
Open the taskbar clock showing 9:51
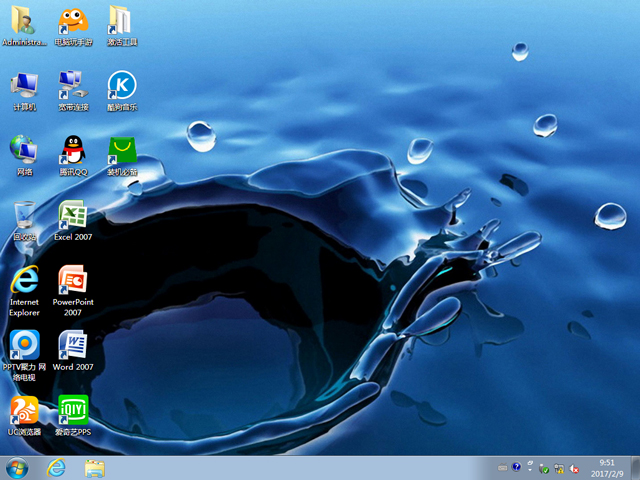tap(606, 467)
